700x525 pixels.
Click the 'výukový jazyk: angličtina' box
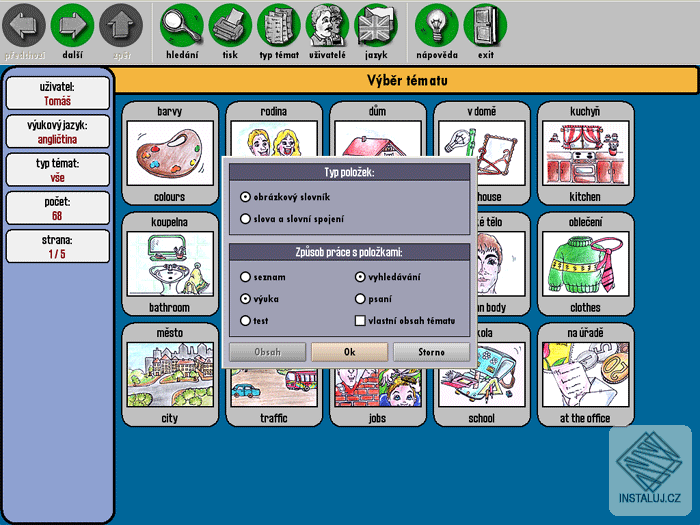pos(58,132)
